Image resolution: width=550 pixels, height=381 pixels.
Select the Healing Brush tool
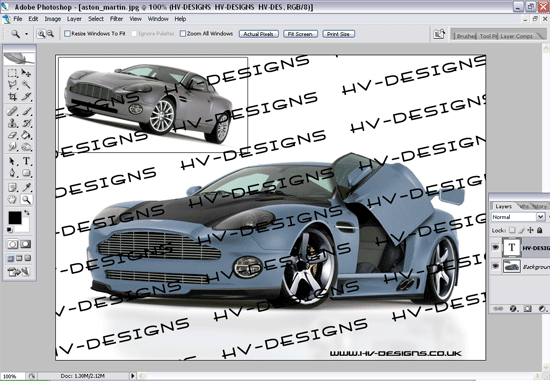point(12,112)
